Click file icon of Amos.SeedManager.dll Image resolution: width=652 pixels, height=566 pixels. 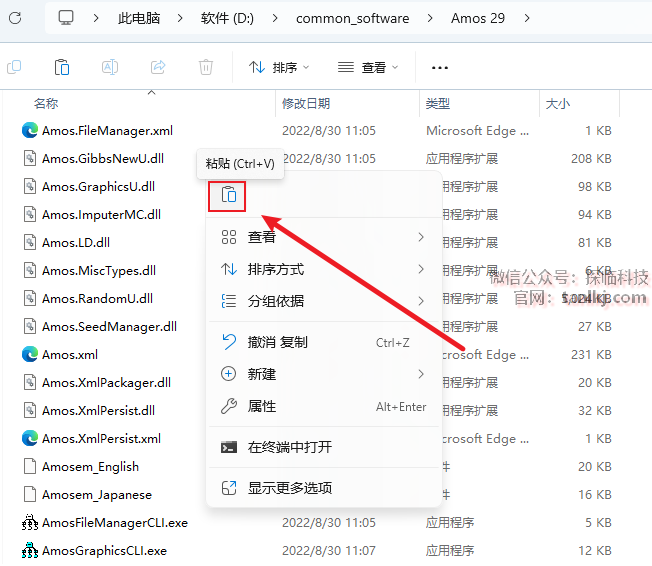[x=30, y=326]
